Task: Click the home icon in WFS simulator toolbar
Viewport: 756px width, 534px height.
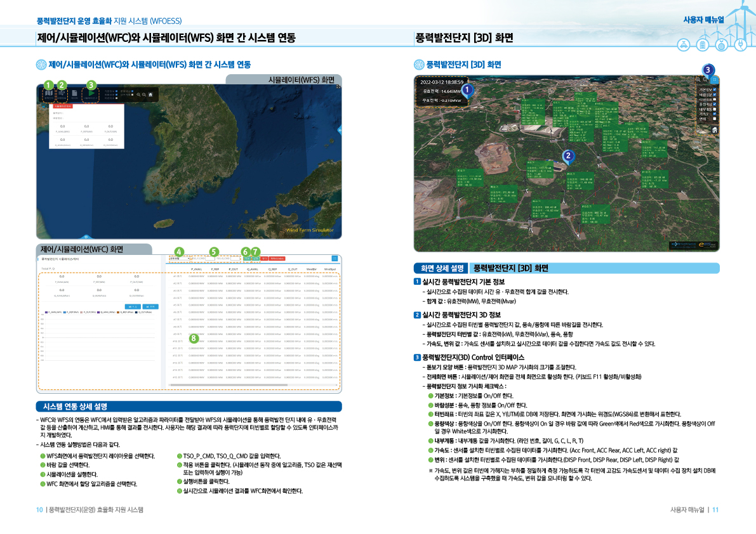Action: [150, 94]
